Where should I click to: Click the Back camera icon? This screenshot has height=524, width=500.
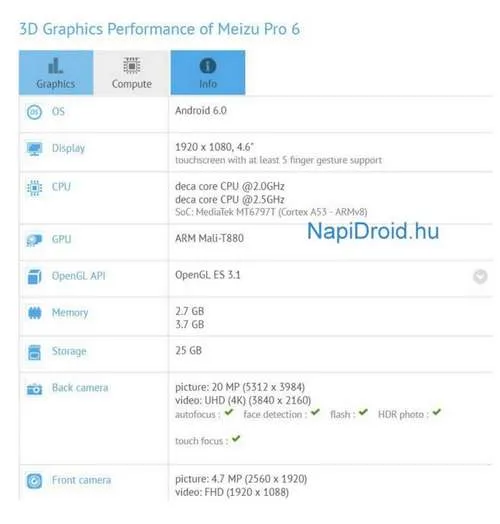34,389
